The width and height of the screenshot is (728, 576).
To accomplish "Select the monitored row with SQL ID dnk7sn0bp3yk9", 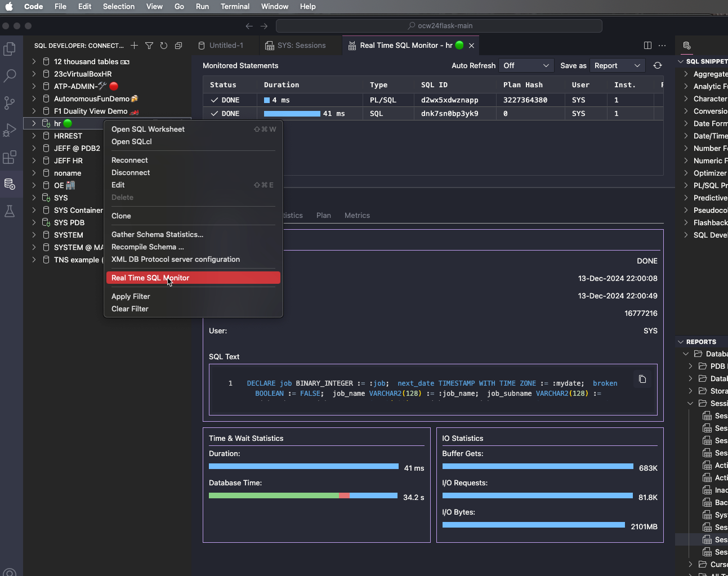I will (x=433, y=113).
